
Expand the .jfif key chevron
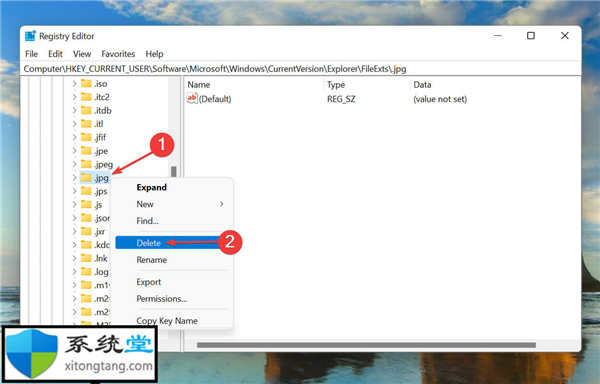click(75, 137)
